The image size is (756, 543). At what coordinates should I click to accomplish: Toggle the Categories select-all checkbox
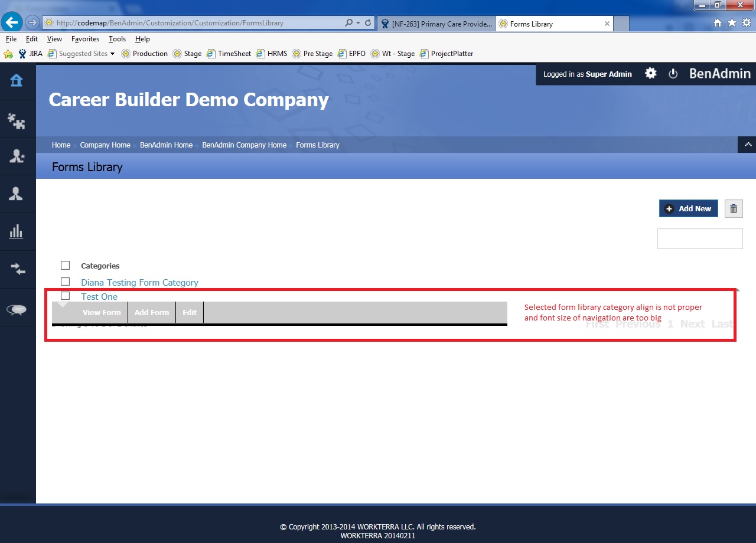pyautogui.click(x=66, y=266)
